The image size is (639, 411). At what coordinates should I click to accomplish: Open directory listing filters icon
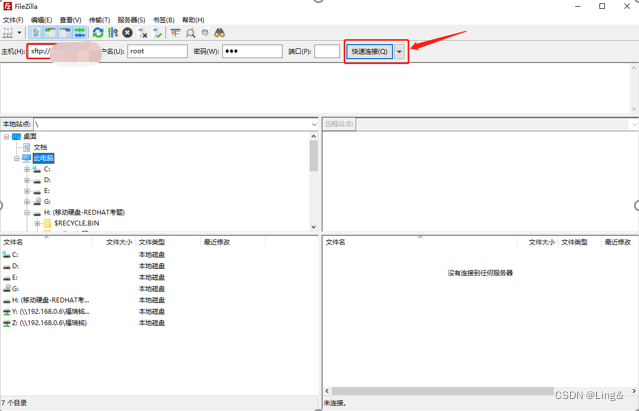[x=176, y=33]
